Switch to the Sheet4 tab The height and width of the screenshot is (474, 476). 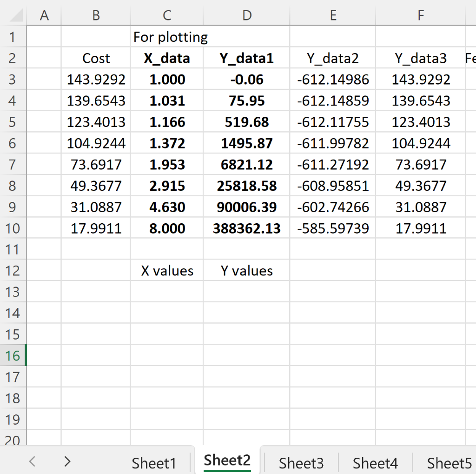tap(375, 462)
